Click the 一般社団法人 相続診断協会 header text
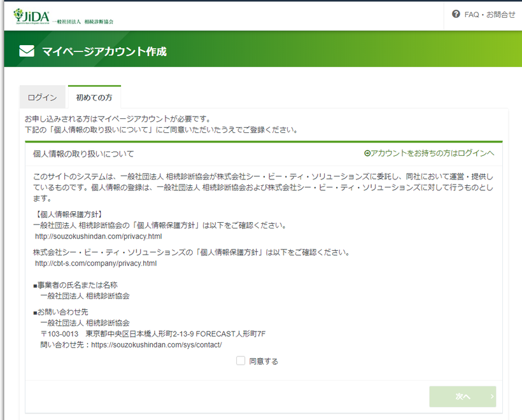Image resolution: width=522 pixels, height=420 pixels. pyautogui.click(x=83, y=22)
